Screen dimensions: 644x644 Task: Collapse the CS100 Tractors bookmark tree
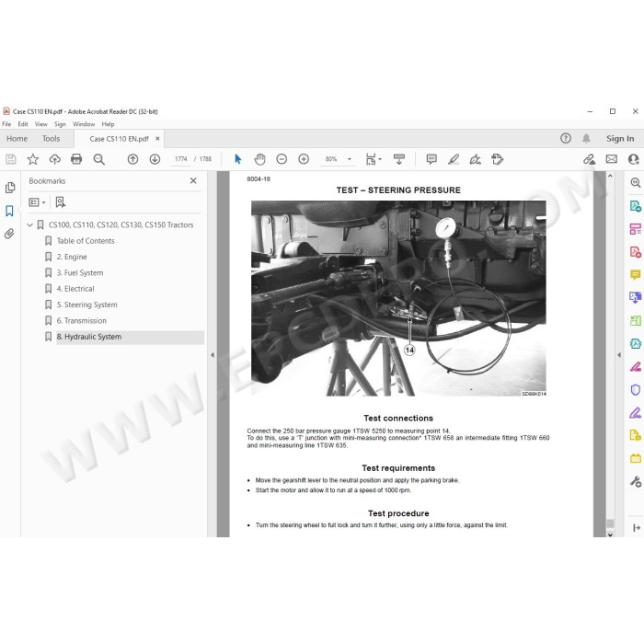click(x=29, y=225)
